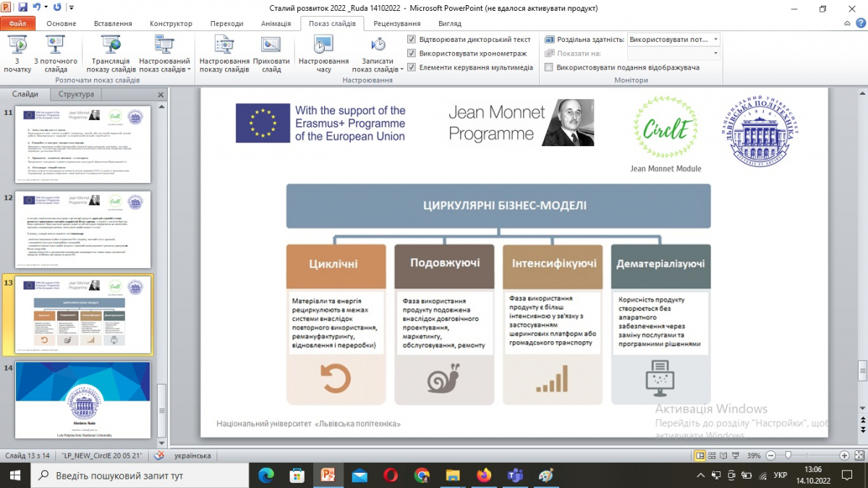
Task: Switch to the Структура pane tab
Action: pyautogui.click(x=76, y=95)
